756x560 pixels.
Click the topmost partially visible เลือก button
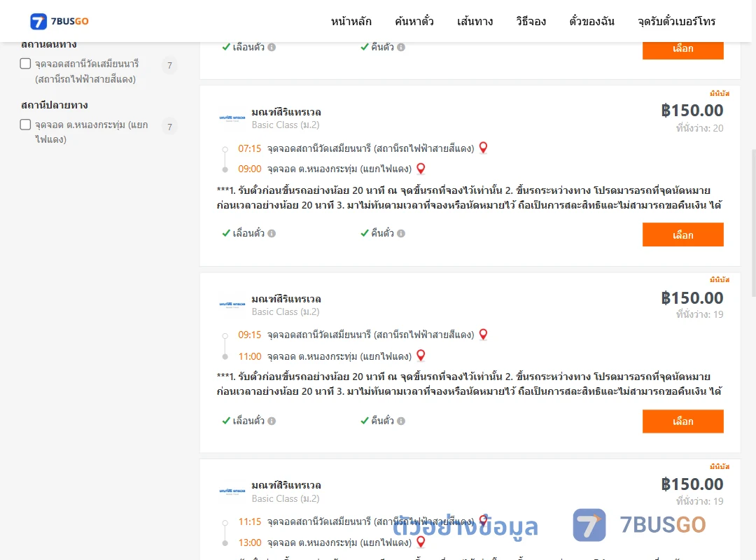[x=682, y=50]
